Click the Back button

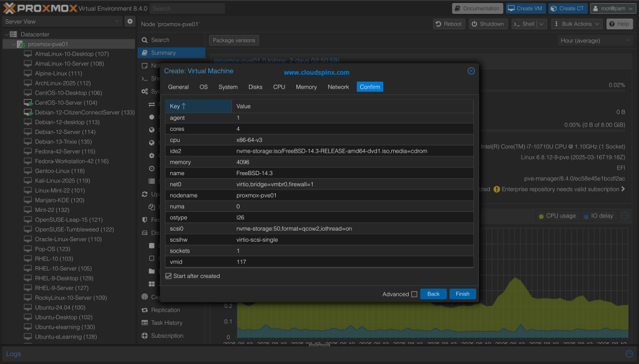tap(433, 294)
